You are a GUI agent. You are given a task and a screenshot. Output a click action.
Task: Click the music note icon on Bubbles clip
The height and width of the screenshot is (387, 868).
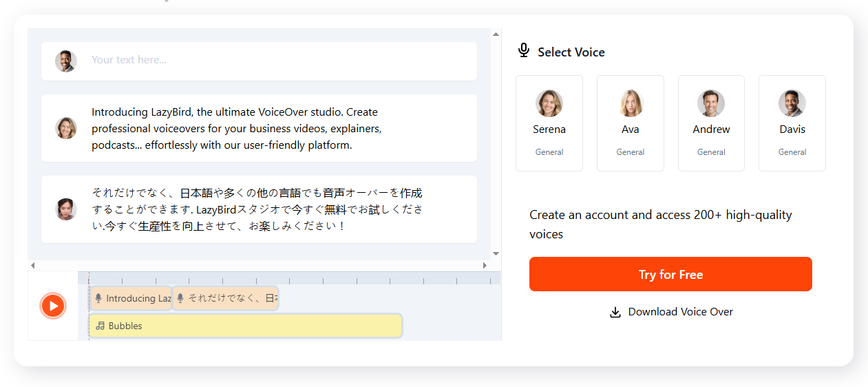coord(100,326)
